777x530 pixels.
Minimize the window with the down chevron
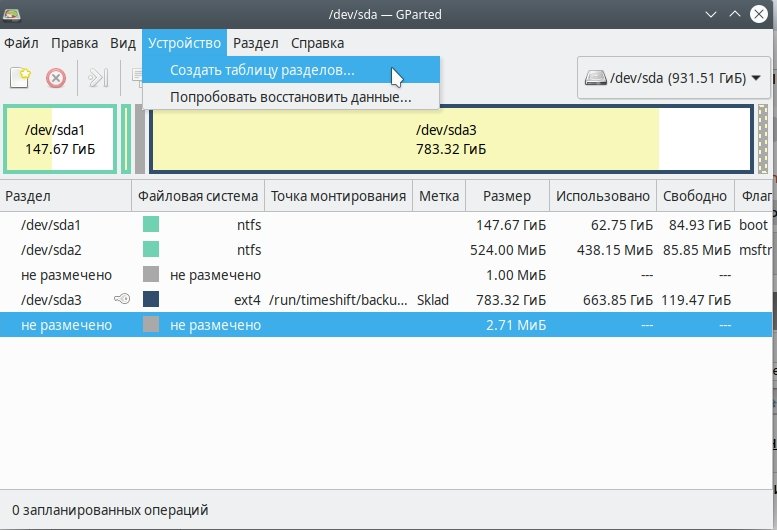(711, 14)
